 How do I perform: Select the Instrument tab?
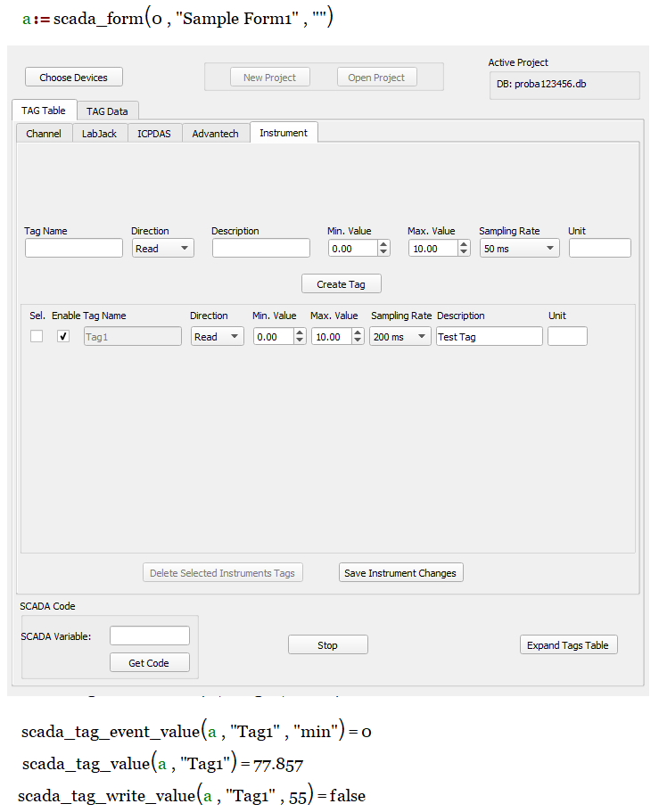click(284, 132)
